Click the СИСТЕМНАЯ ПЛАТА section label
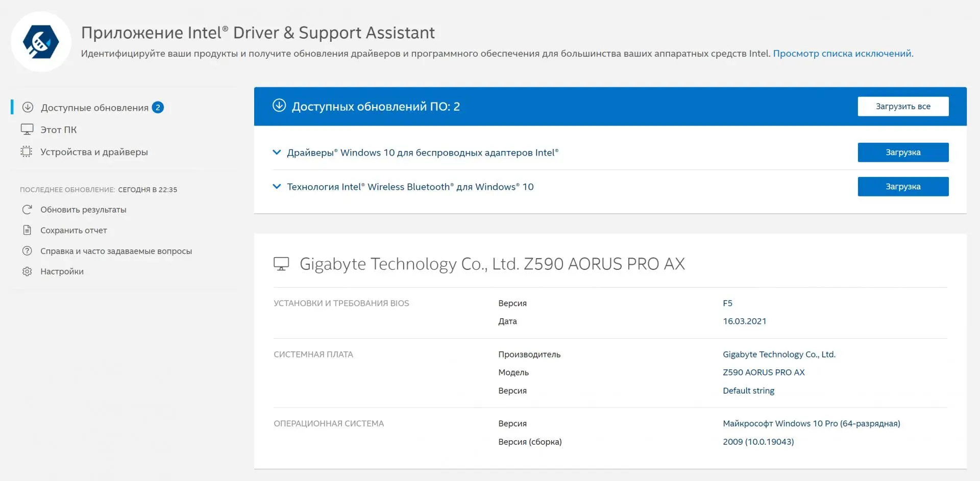Screen dimensions: 980x481 (x=313, y=355)
